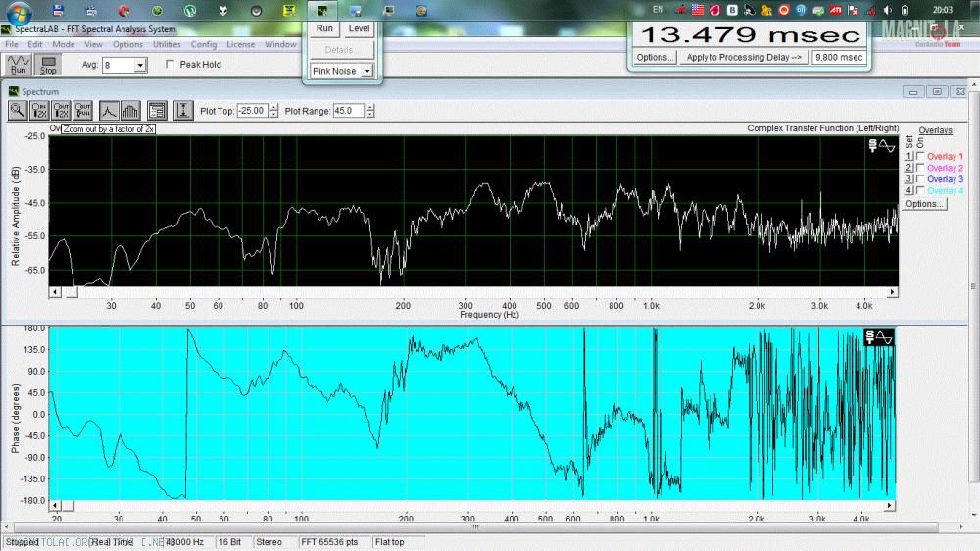
Task: Click the 9.800 msec processing delay field
Action: tap(839, 57)
